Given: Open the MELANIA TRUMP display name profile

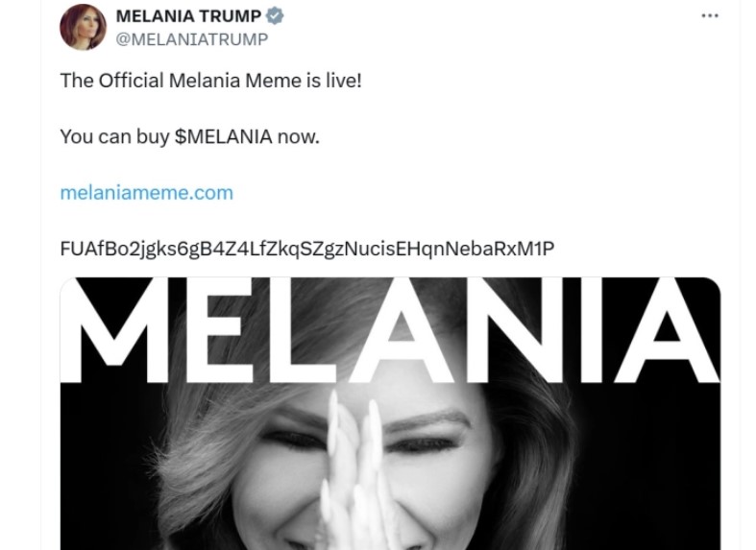Looking at the screenshot, I should (188, 17).
